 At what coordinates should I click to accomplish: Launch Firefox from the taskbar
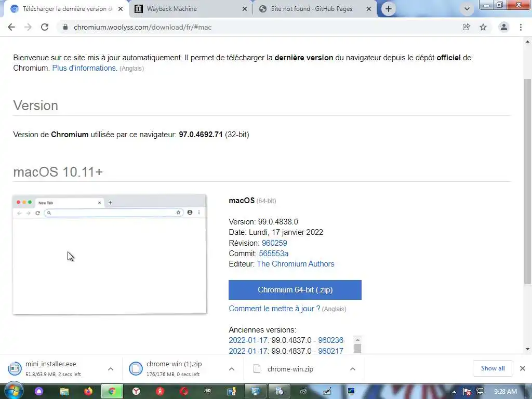[88, 392]
